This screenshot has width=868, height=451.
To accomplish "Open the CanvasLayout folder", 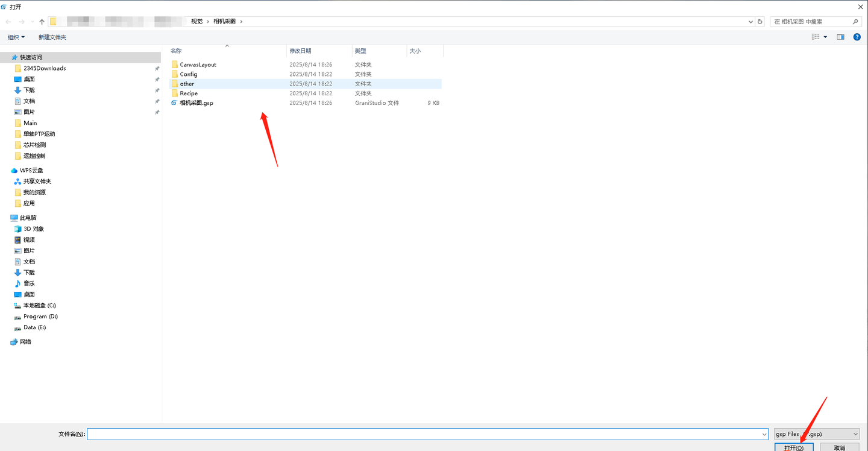I will tap(198, 65).
